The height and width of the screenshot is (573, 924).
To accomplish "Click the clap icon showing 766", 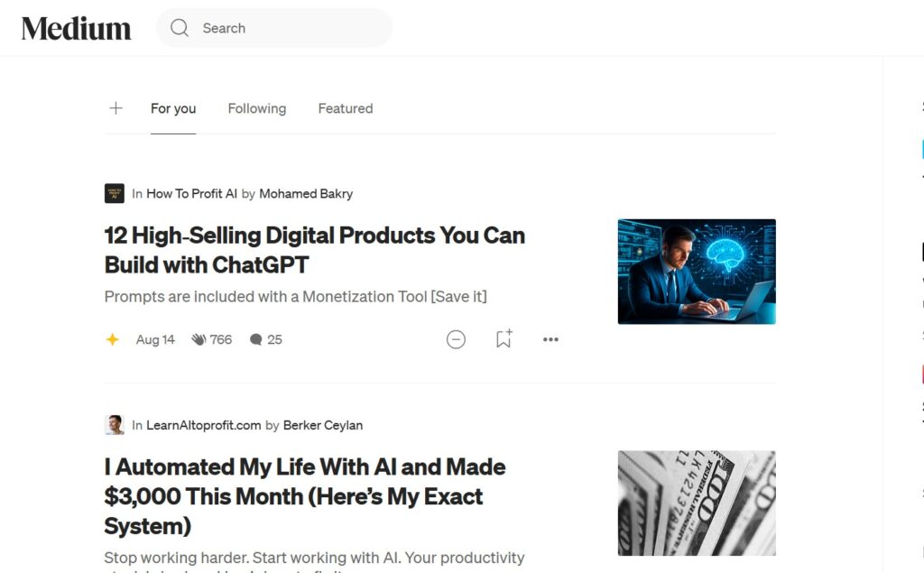I will 199,339.
